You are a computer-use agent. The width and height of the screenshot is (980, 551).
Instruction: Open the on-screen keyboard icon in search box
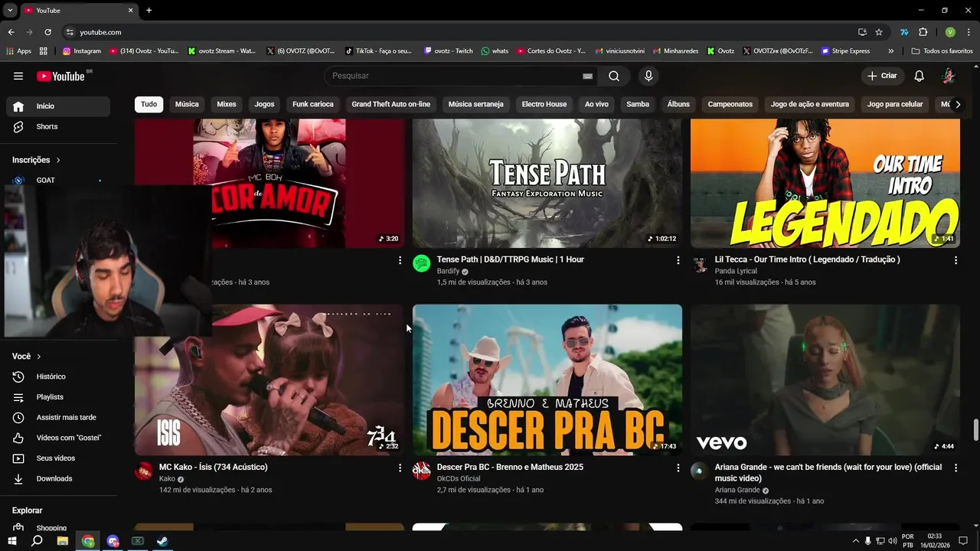pos(587,76)
